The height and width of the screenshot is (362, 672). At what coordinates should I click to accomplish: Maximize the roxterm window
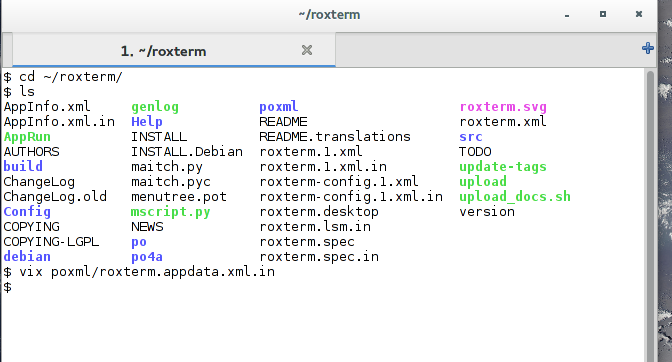(603, 14)
